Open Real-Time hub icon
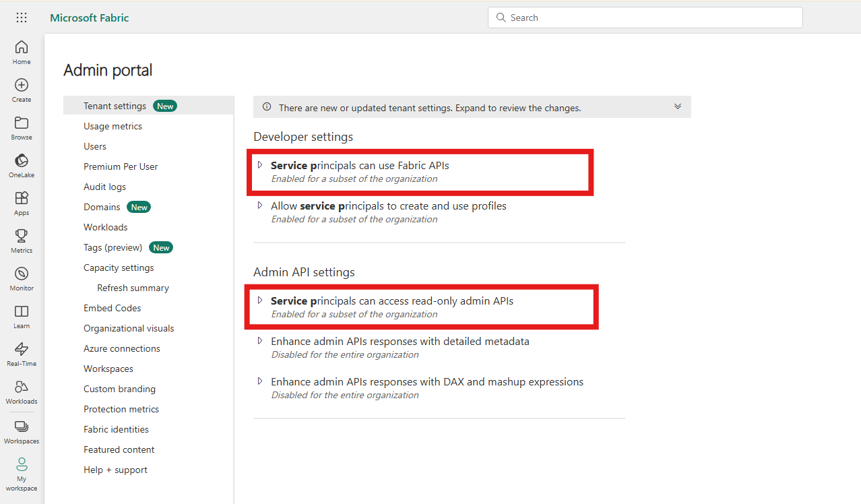The width and height of the screenshot is (861, 504). tap(22, 354)
